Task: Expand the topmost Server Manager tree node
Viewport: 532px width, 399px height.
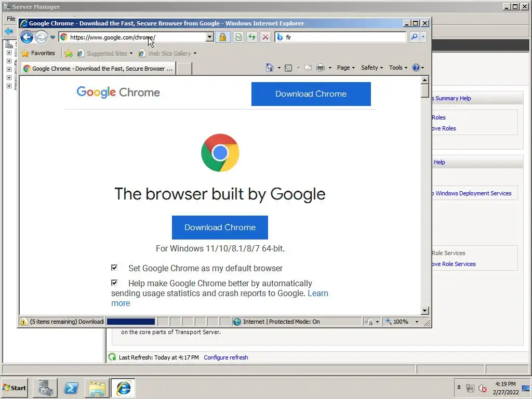Action: tap(9, 53)
